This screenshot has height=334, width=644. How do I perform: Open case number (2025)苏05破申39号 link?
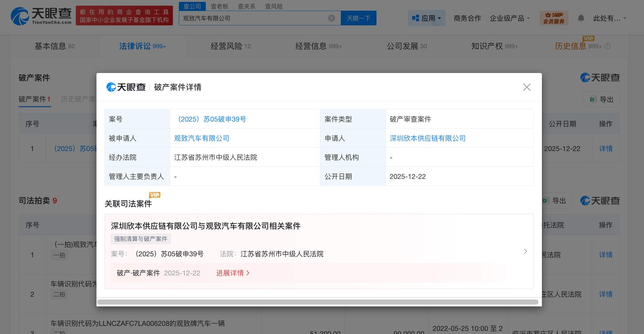pyautogui.click(x=212, y=119)
